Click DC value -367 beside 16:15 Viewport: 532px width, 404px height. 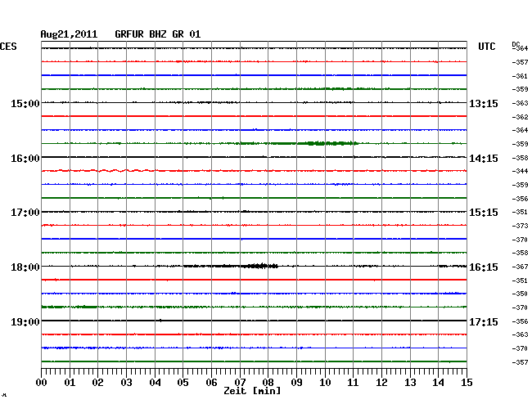point(520,267)
